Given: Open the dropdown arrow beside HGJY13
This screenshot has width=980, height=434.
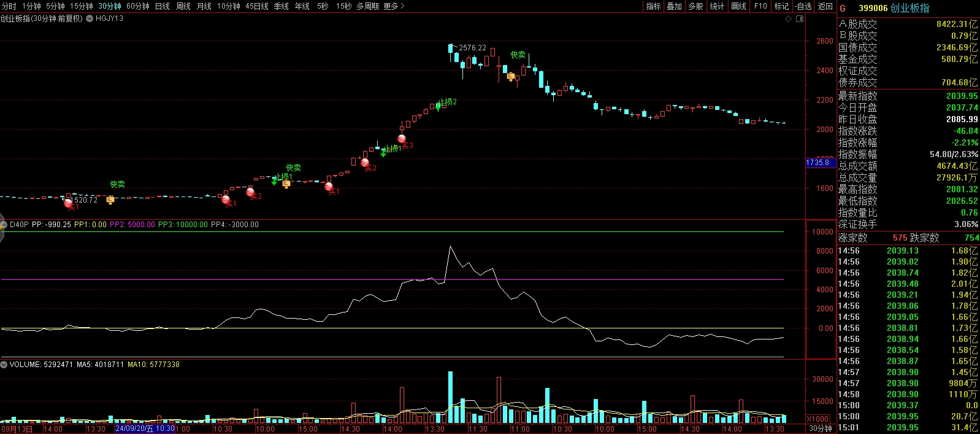Looking at the screenshot, I should click(x=90, y=18).
